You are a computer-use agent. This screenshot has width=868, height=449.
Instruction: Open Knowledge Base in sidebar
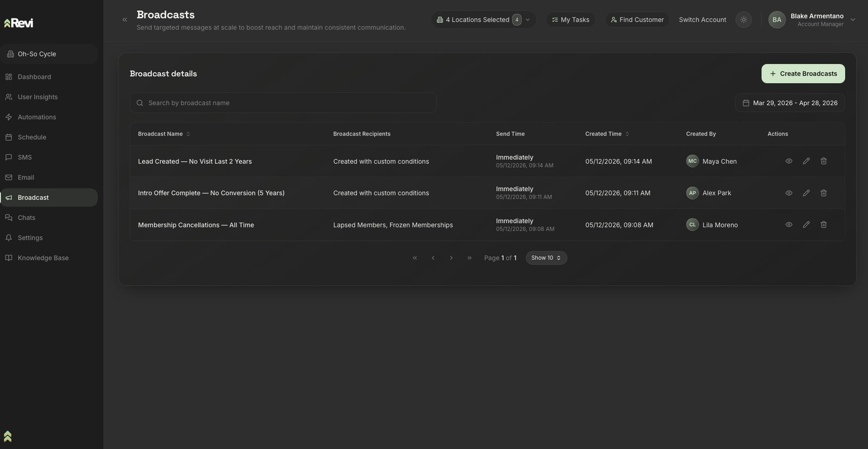point(49,258)
